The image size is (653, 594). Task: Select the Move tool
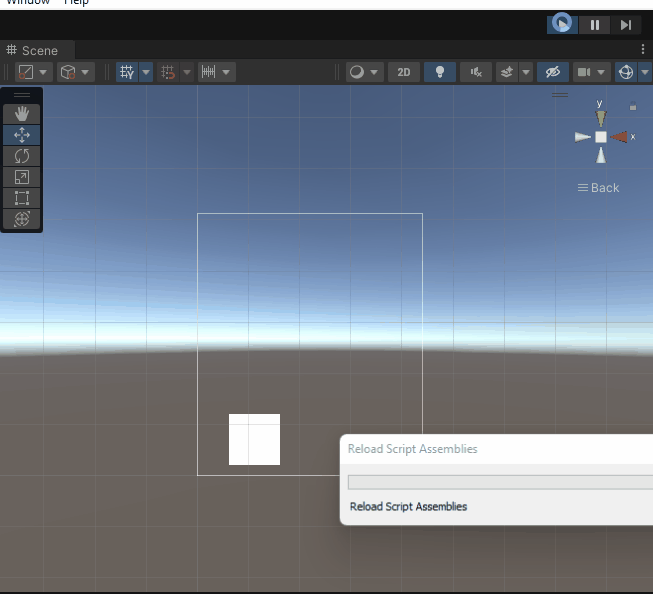point(22,135)
